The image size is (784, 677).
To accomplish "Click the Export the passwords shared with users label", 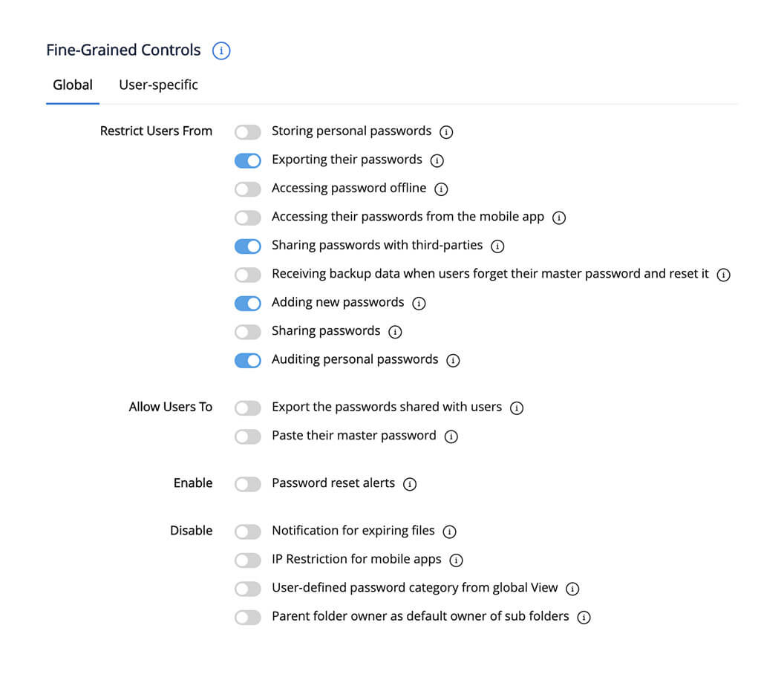I will point(387,408).
